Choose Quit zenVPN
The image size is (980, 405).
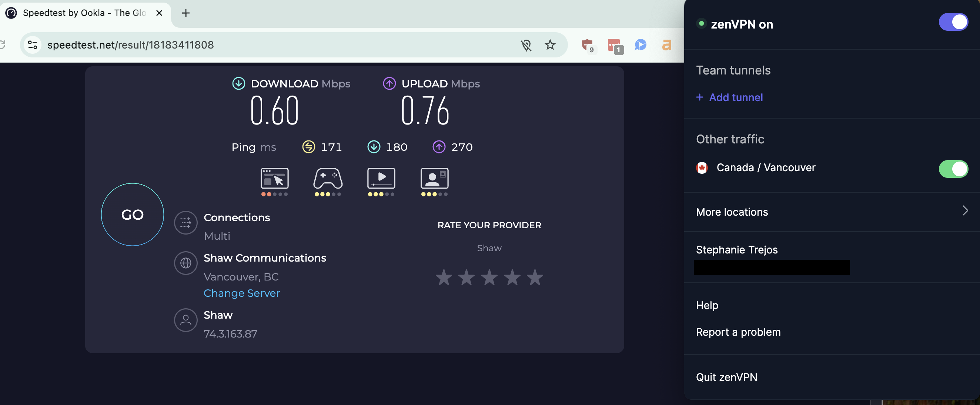coord(726,377)
